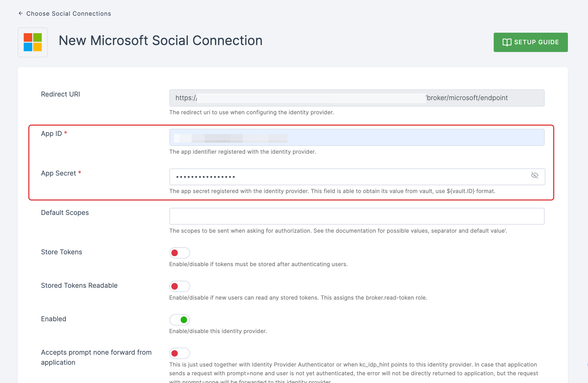This screenshot has width=588, height=383.
Task: Reveal the App Secret with eye icon
Action: point(535,175)
